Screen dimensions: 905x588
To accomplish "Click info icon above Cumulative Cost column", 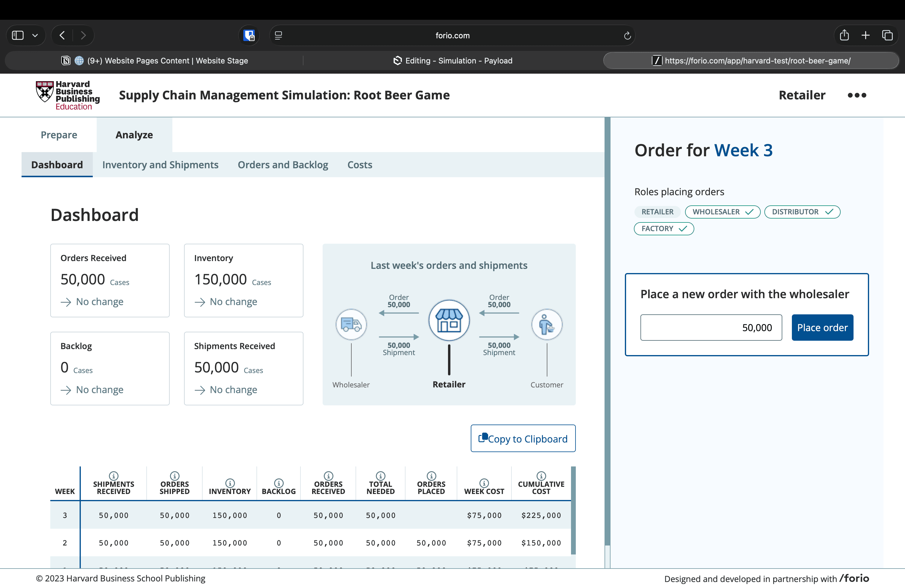I will pos(541,475).
